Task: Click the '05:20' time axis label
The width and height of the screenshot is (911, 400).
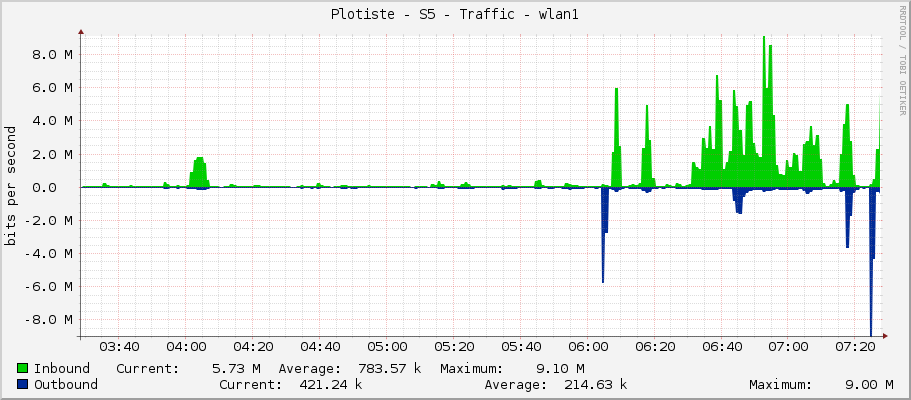Action: pyautogui.click(x=454, y=348)
